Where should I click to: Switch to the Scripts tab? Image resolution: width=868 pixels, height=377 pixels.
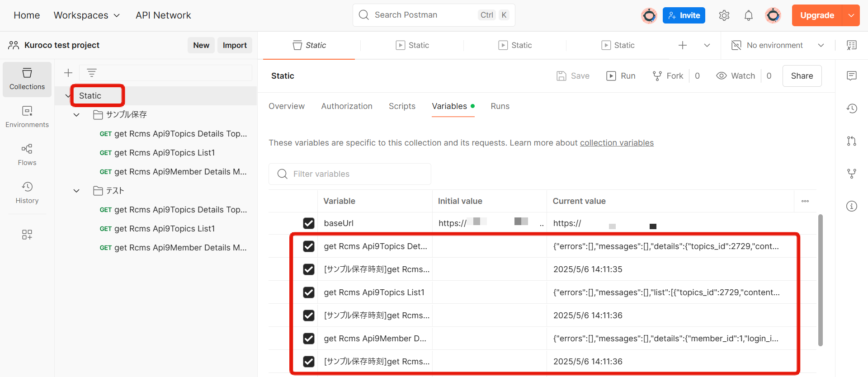tap(402, 106)
